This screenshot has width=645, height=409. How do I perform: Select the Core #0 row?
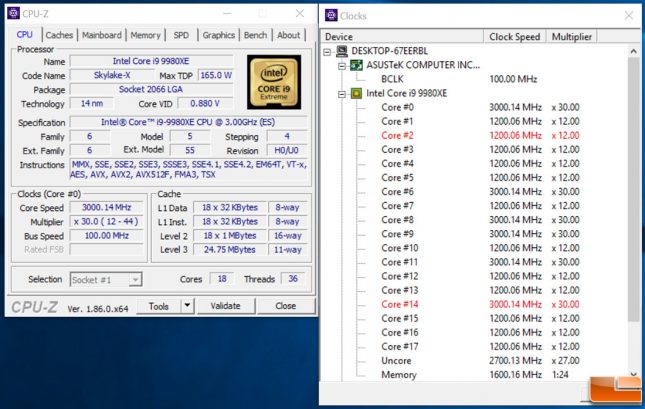click(480, 107)
